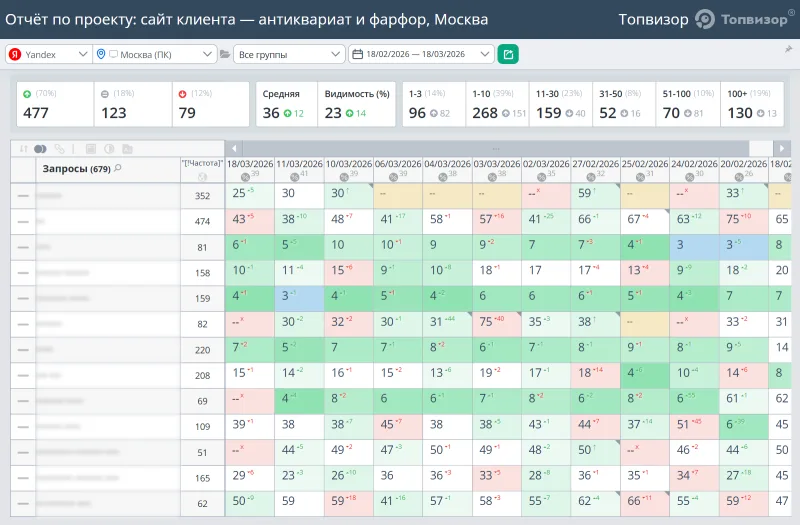
Task: Filter by grown positions card 477
Action: 55,104
